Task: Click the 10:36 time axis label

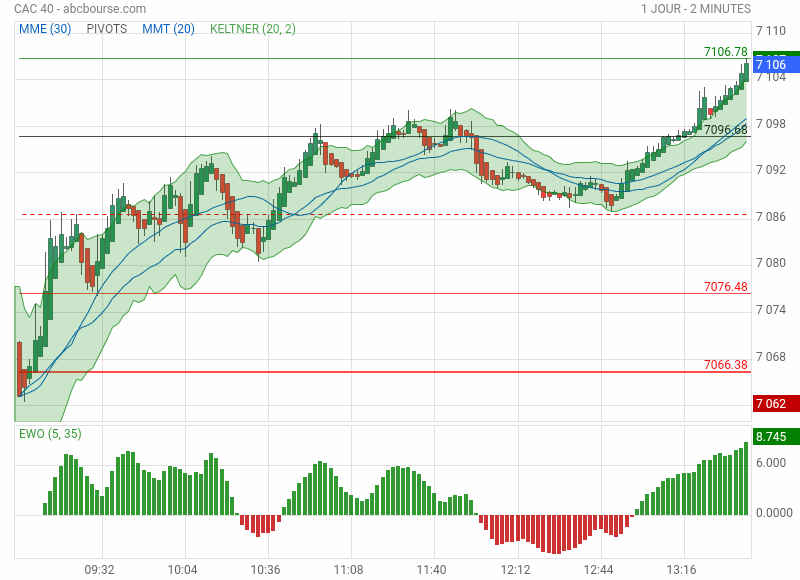Action: [265, 569]
